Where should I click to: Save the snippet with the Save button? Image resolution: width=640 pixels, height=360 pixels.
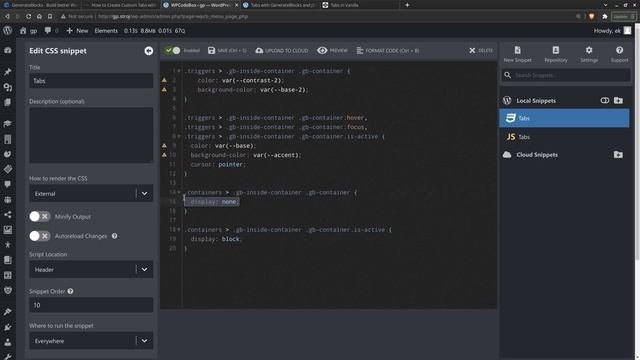227,50
